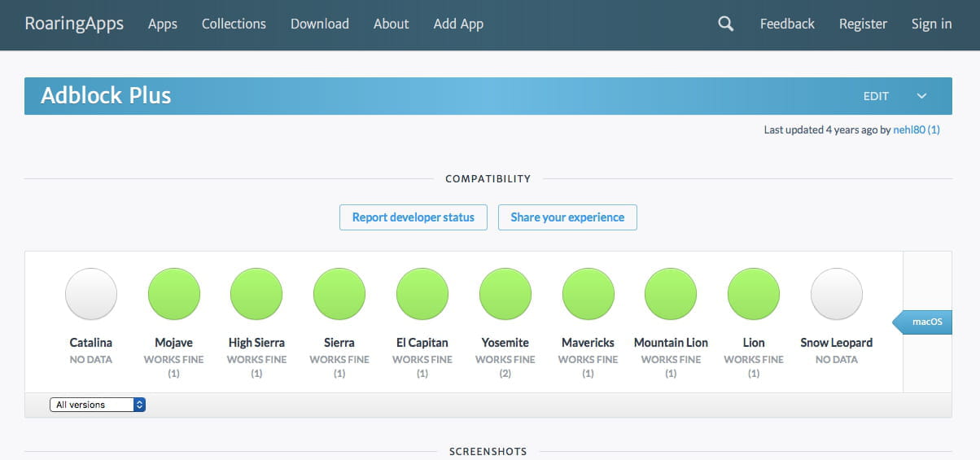
Task: Click the Mountain Lion label
Action: coord(671,343)
